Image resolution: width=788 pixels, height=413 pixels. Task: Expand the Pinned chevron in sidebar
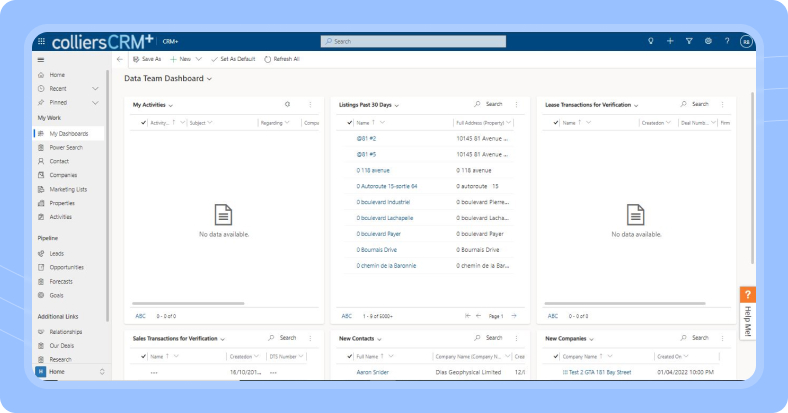(95, 102)
